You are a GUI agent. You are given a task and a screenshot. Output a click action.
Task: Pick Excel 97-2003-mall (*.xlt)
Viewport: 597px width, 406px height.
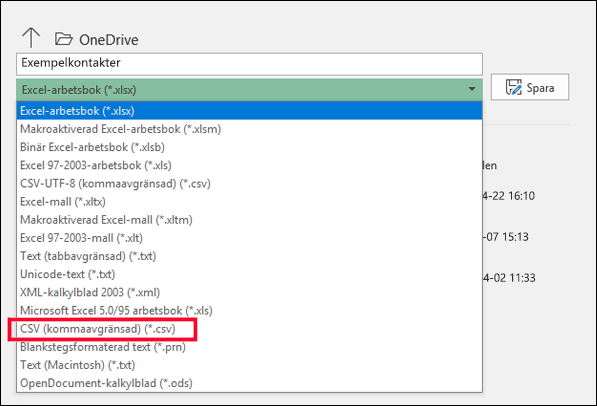[x=249, y=238]
